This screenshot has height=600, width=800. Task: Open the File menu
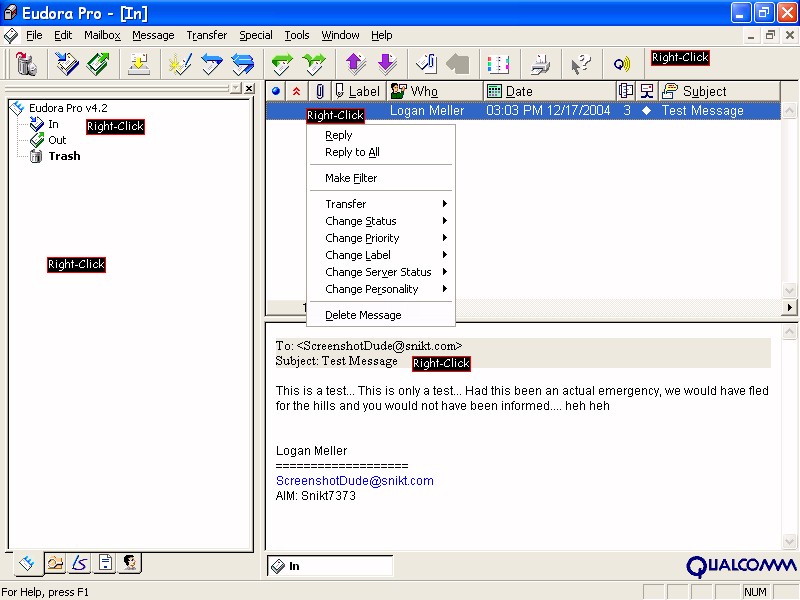pyautogui.click(x=34, y=35)
